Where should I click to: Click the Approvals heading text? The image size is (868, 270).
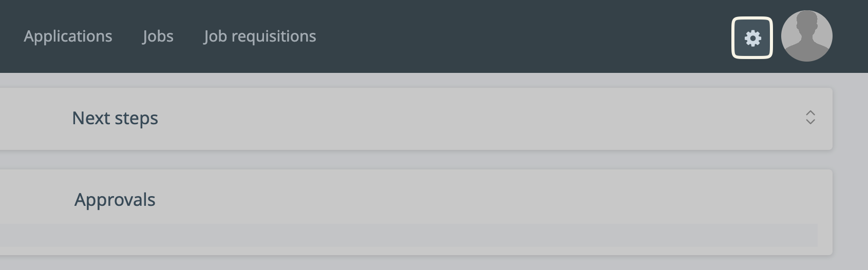[115, 200]
